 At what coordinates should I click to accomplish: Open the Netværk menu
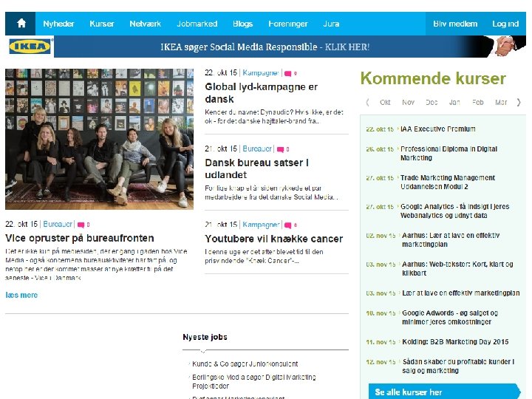(146, 24)
